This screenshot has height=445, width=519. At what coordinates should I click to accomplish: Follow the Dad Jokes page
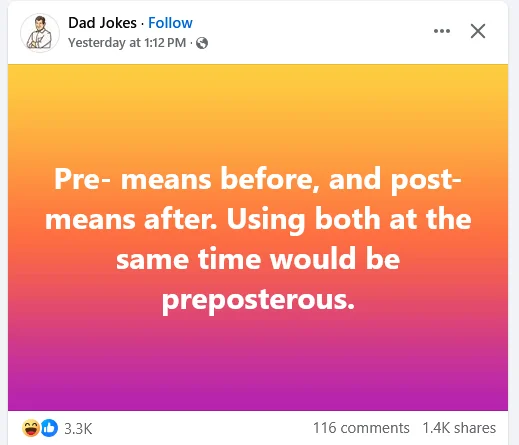point(170,23)
